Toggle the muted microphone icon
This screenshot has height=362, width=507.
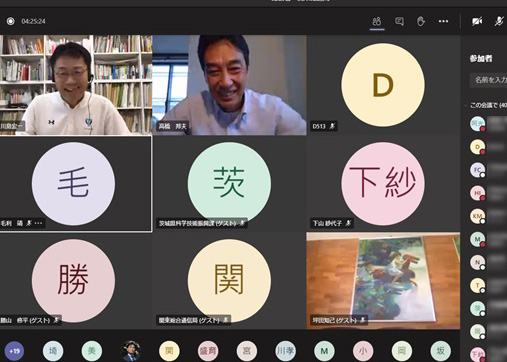coord(499,21)
